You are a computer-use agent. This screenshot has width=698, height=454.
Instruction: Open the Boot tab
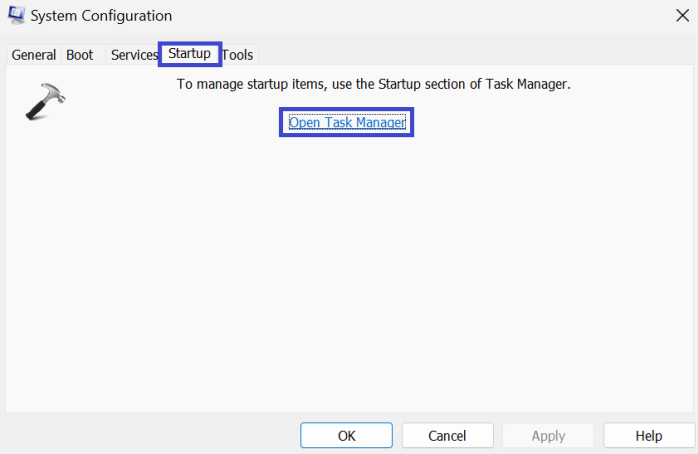(80, 55)
